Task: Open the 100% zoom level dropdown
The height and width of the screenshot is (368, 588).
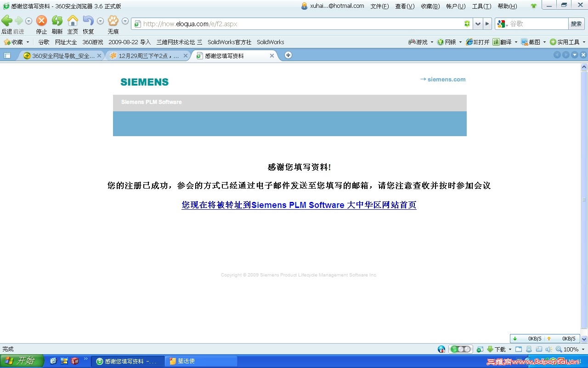Action: tap(571, 349)
